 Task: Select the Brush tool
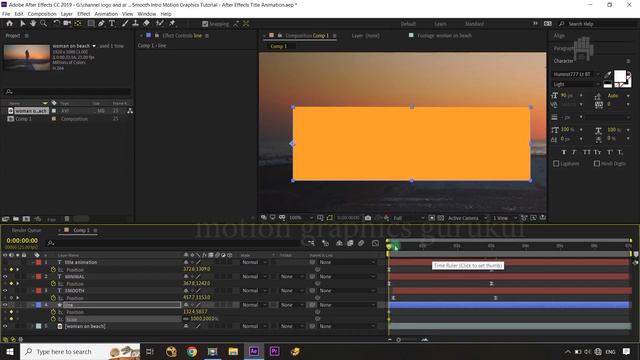[125, 24]
